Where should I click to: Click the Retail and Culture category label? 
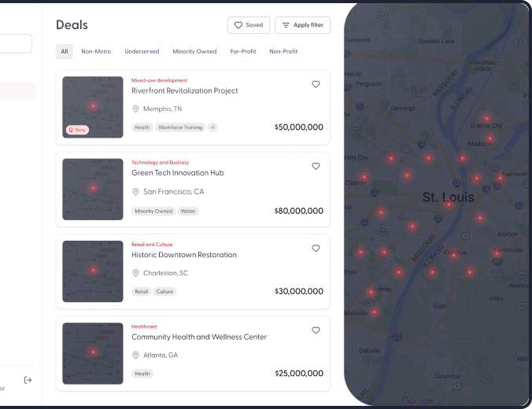pos(152,245)
